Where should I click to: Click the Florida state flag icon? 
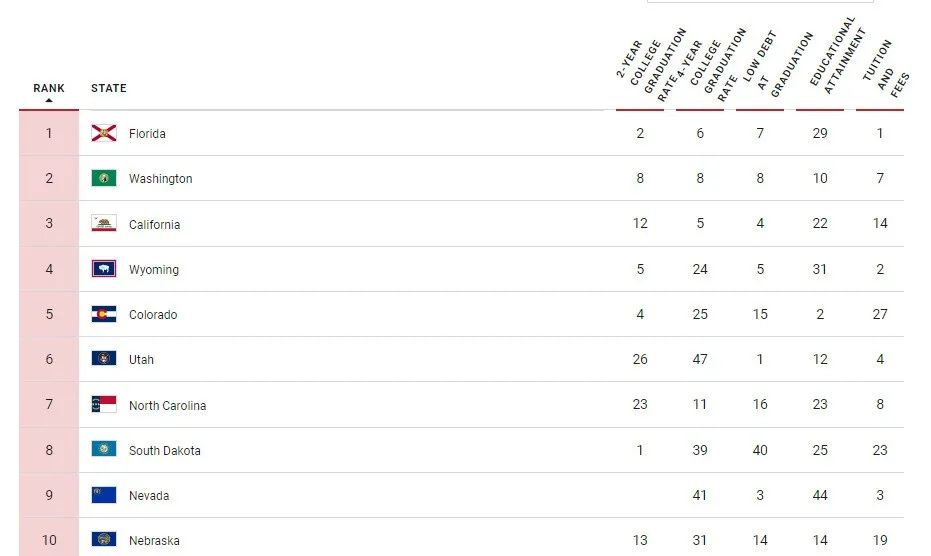[104, 133]
